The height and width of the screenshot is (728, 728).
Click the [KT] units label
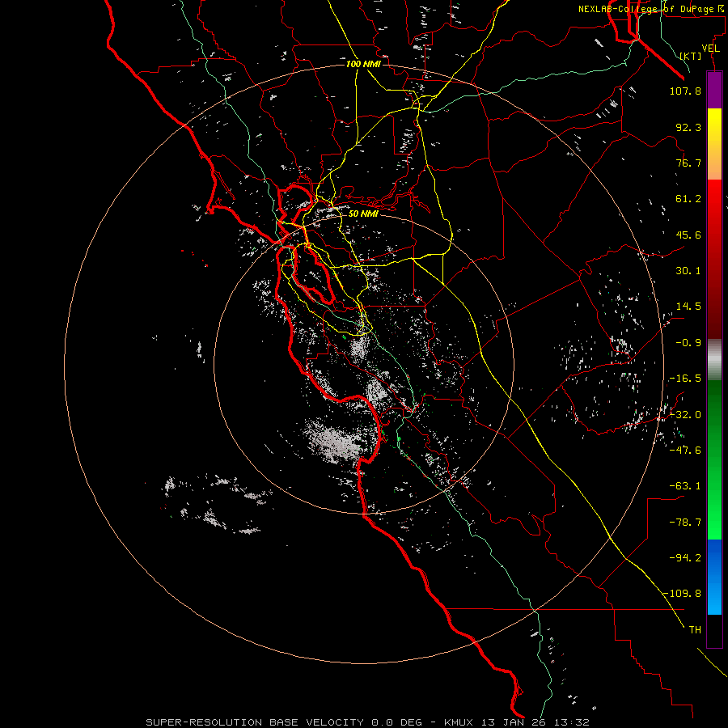click(691, 56)
